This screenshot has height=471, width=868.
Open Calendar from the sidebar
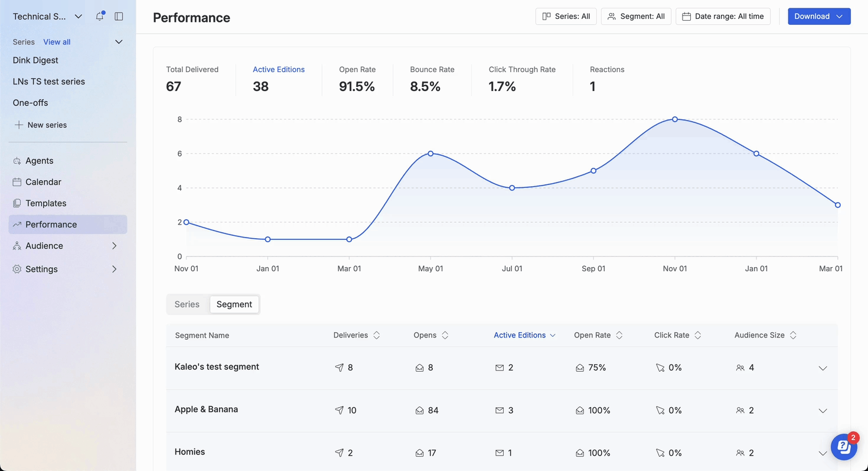click(43, 182)
